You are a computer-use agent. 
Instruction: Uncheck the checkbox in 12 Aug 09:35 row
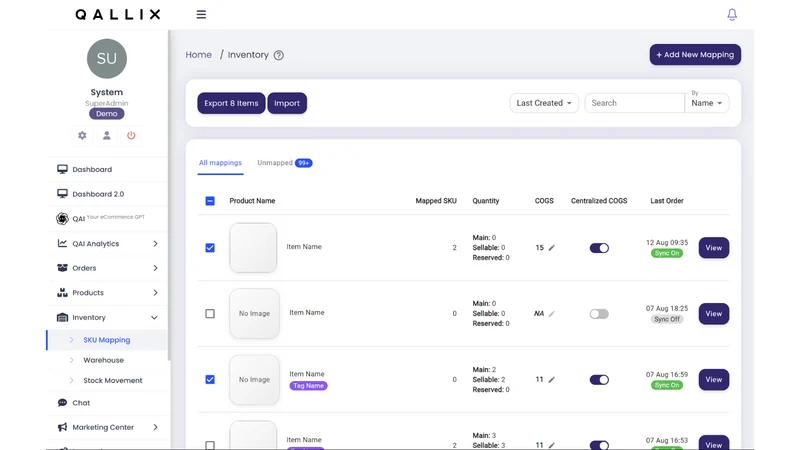point(210,248)
